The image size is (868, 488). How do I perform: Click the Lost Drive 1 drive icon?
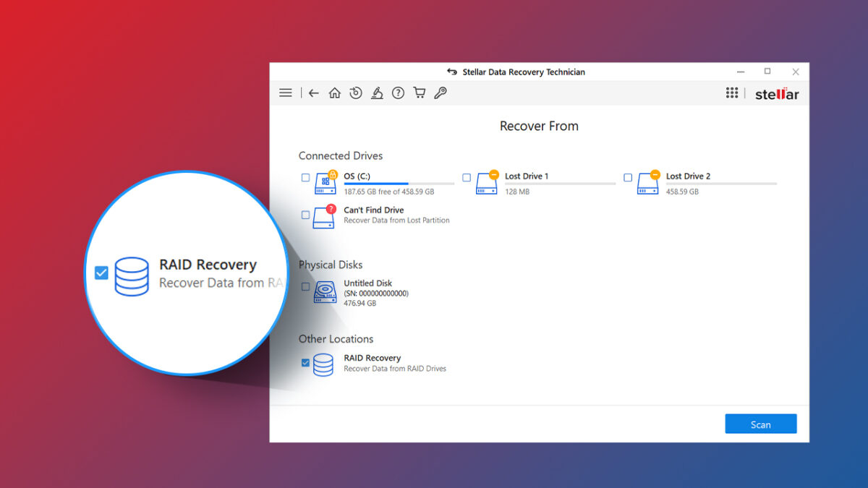coord(487,182)
